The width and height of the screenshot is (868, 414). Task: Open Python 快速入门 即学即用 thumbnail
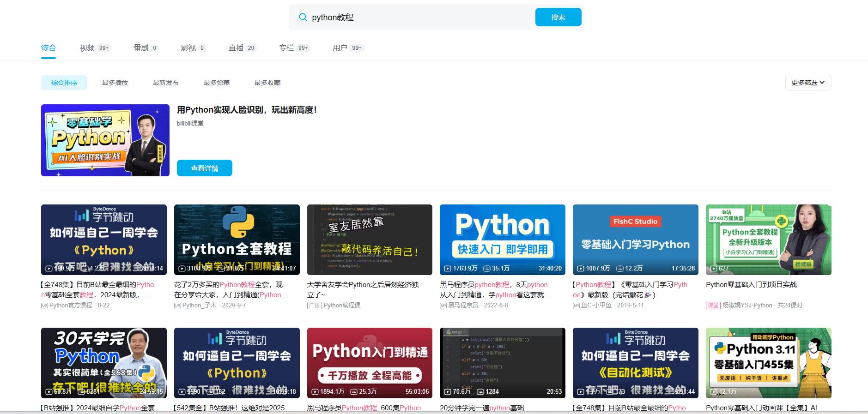[503, 240]
